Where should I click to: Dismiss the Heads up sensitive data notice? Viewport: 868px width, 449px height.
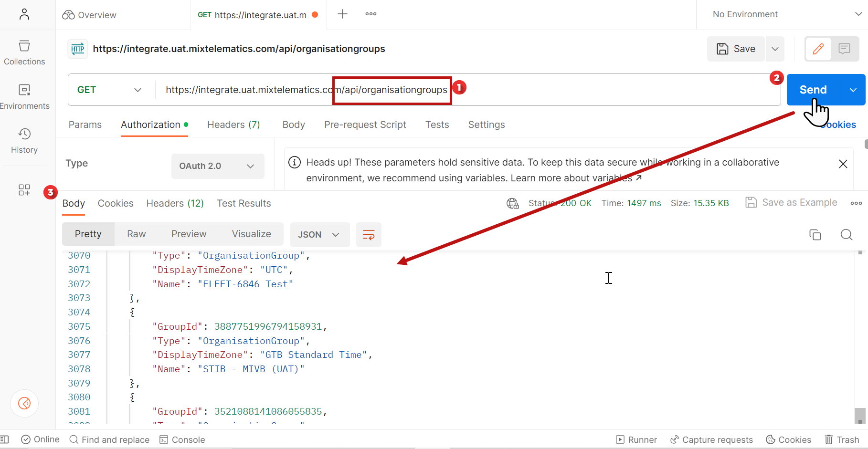[843, 164]
